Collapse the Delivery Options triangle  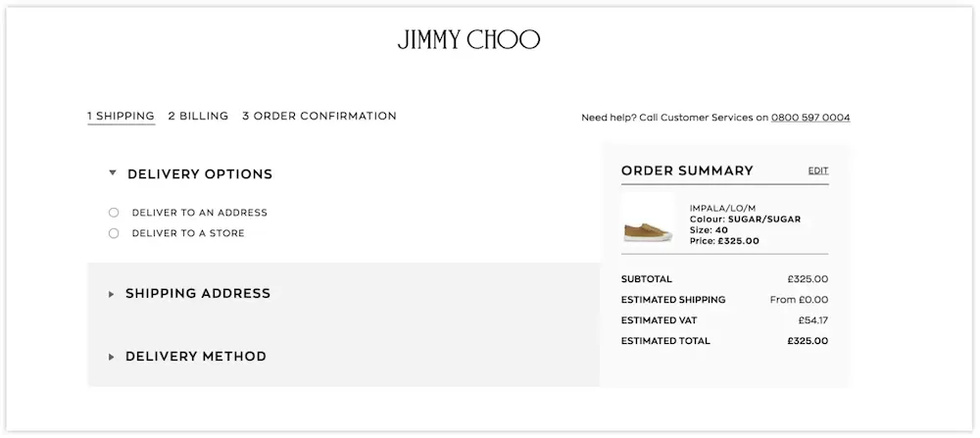[113, 173]
